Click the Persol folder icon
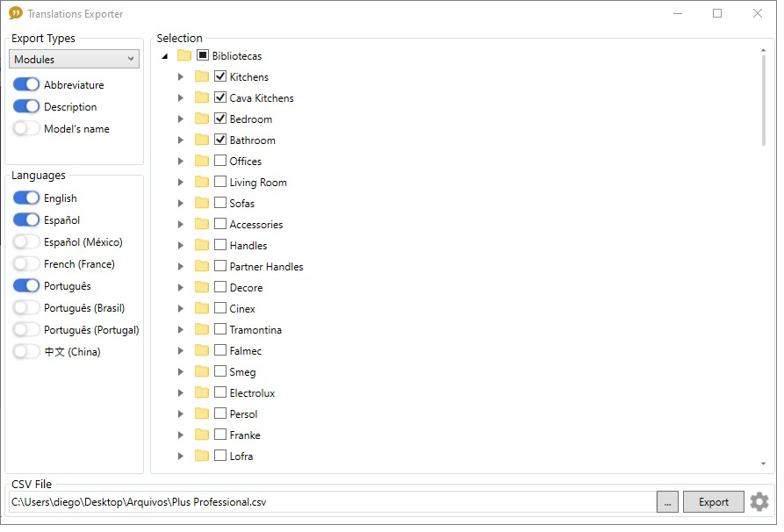Image resolution: width=784 pixels, height=532 pixels. pos(203,415)
